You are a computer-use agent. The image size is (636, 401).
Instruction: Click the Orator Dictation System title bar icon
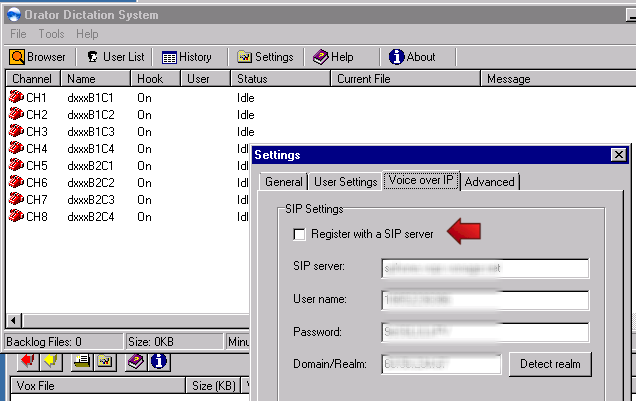(14, 15)
